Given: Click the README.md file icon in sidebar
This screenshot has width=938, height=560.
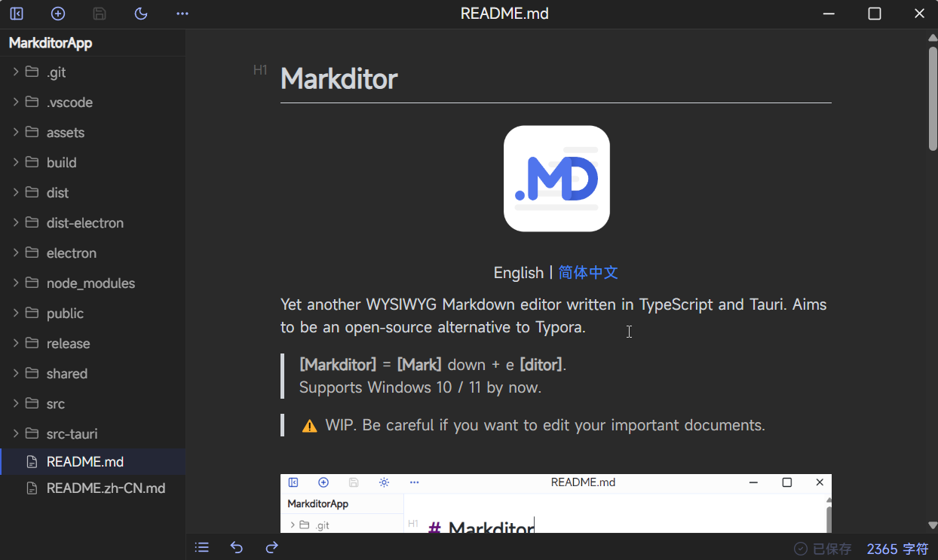Looking at the screenshot, I should [32, 461].
